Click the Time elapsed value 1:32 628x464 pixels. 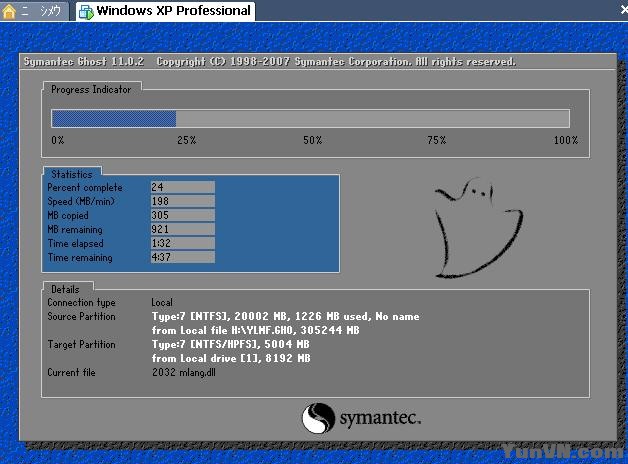[183, 243]
